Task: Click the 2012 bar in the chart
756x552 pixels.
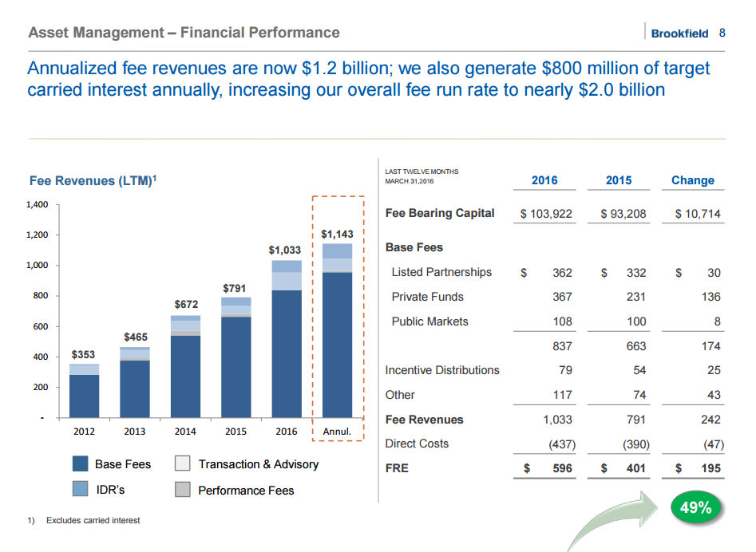Action: pos(84,391)
